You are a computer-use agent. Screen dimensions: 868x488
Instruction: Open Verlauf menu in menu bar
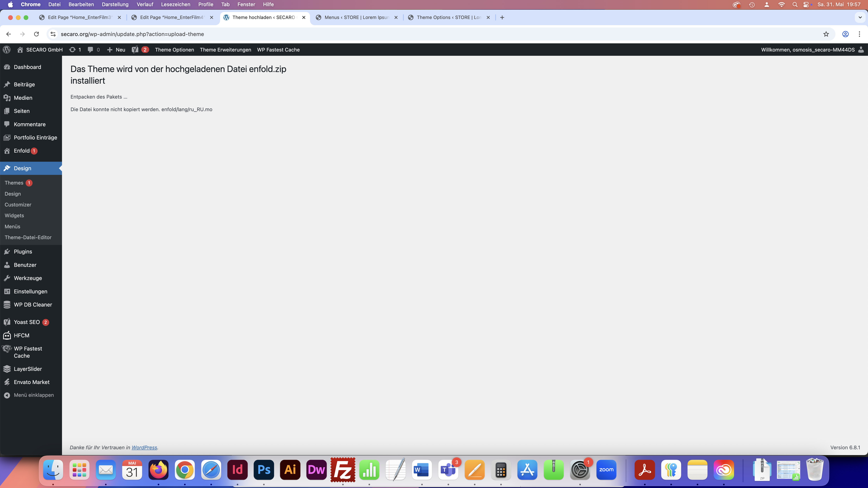tap(145, 4)
